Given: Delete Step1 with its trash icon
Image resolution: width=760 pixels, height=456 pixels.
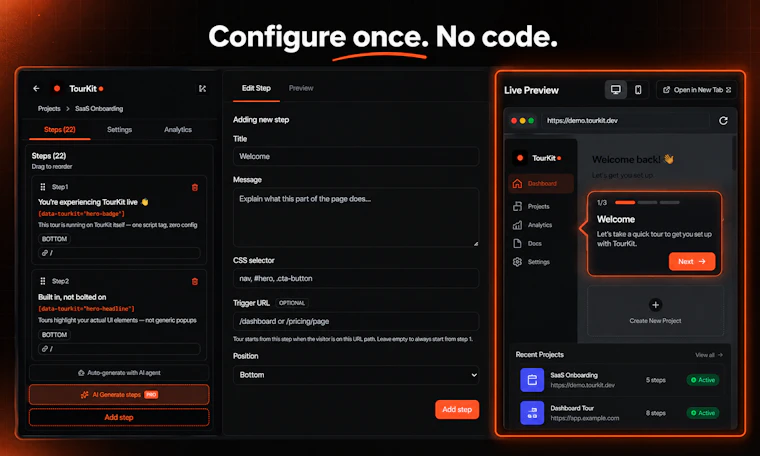Looking at the screenshot, I should tap(195, 187).
